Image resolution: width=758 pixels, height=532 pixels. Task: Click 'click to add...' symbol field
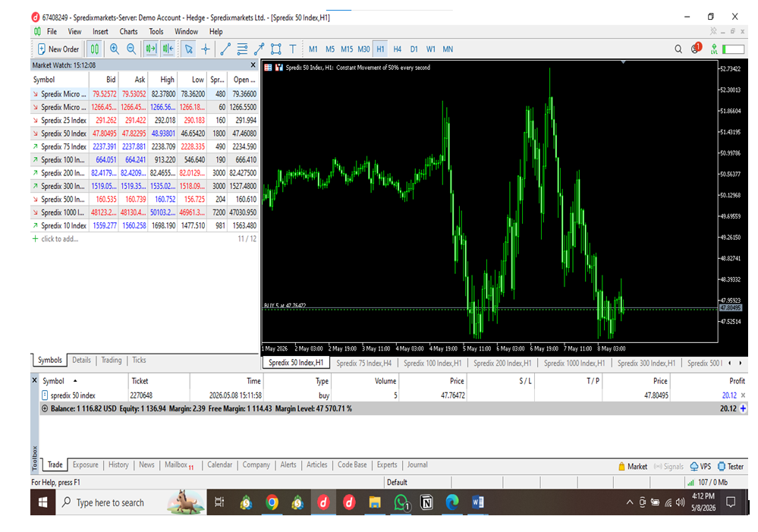[59, 239]
